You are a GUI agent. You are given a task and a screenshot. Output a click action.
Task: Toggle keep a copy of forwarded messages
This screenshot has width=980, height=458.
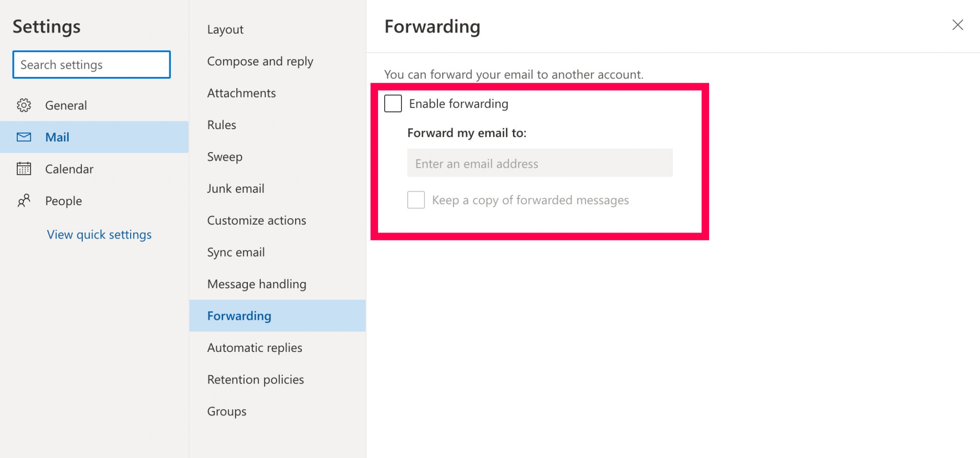416,200
